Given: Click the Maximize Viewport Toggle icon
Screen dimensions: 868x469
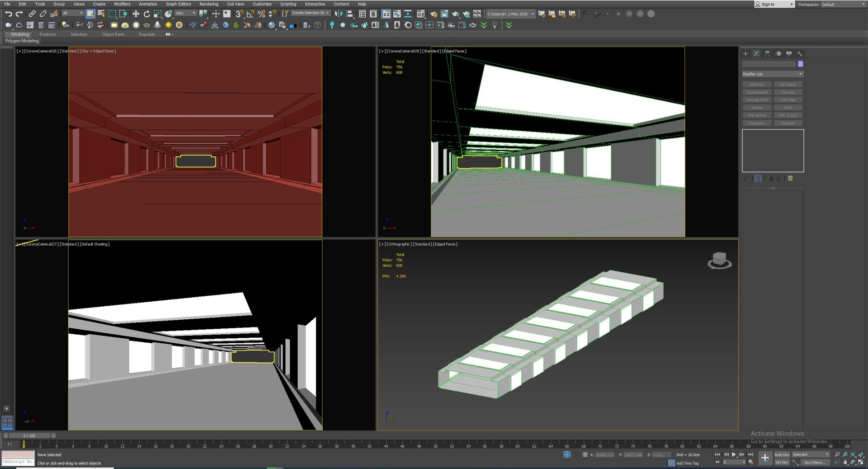Looking at the screenshot, I should click(x=861, y=462).
